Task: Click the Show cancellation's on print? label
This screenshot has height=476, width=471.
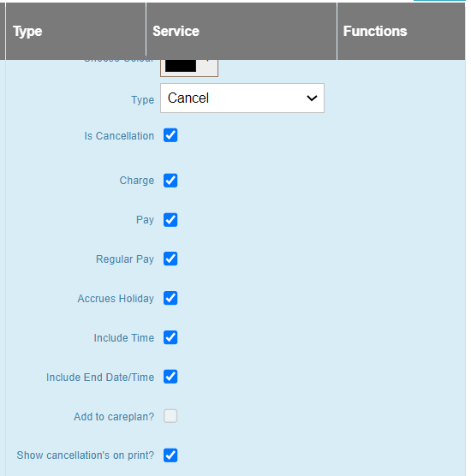Action: point(86,455)
